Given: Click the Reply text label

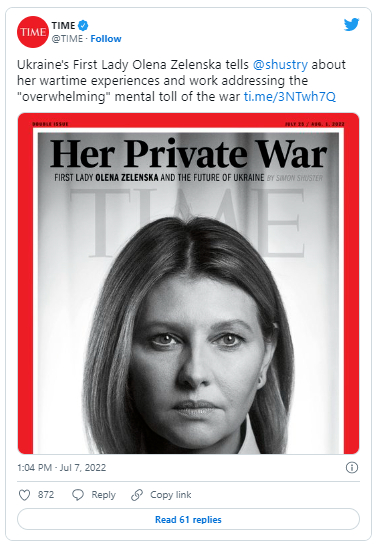Looking at the screenshot, I should coord(103,495).
